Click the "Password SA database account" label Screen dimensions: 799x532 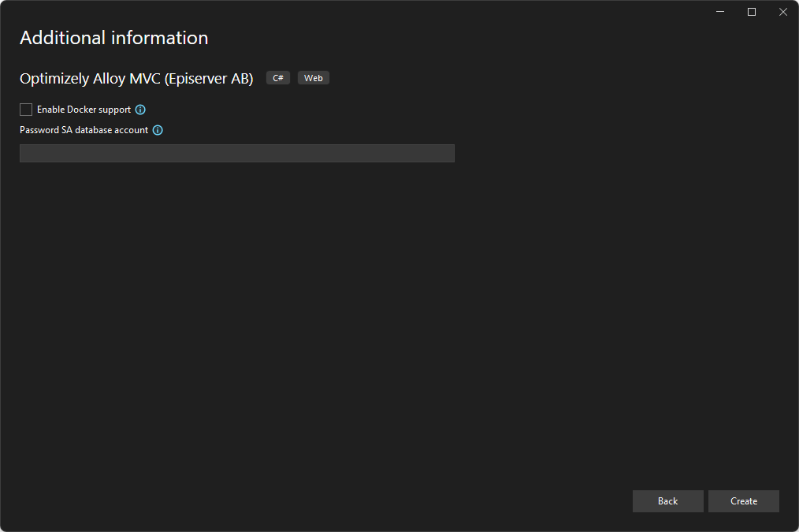tap(84, 130)
